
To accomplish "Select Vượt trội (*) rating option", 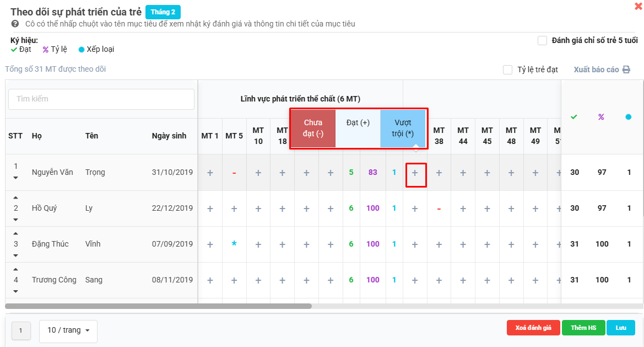I will [403, 129].
